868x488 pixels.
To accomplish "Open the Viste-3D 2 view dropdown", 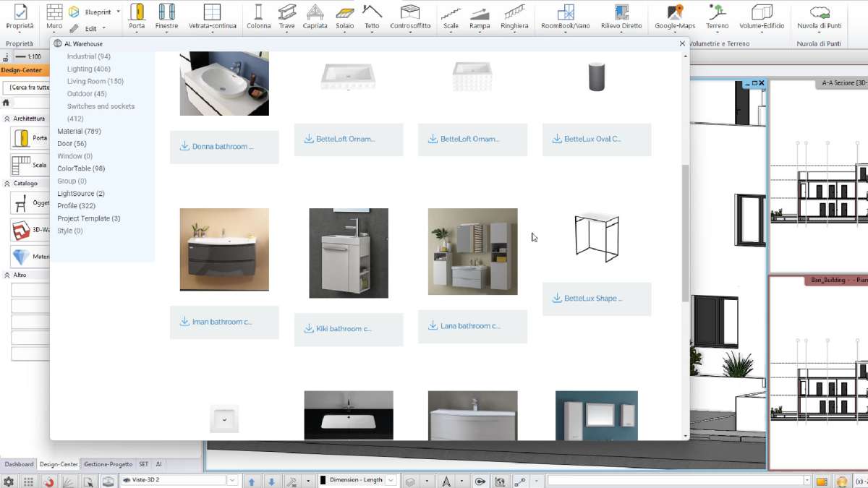I will tap(232, 479).
